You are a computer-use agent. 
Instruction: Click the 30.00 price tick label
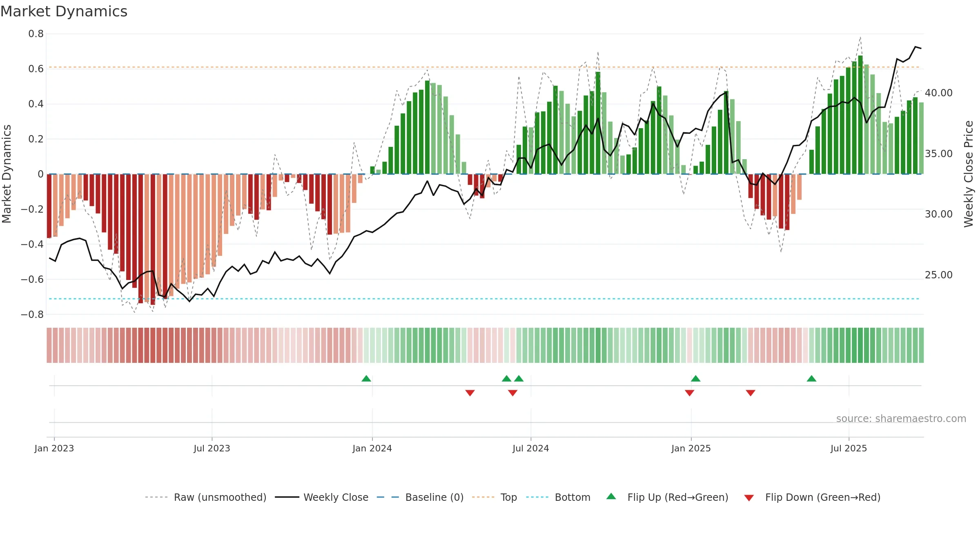pyautogui.click(x=939, y=214)
